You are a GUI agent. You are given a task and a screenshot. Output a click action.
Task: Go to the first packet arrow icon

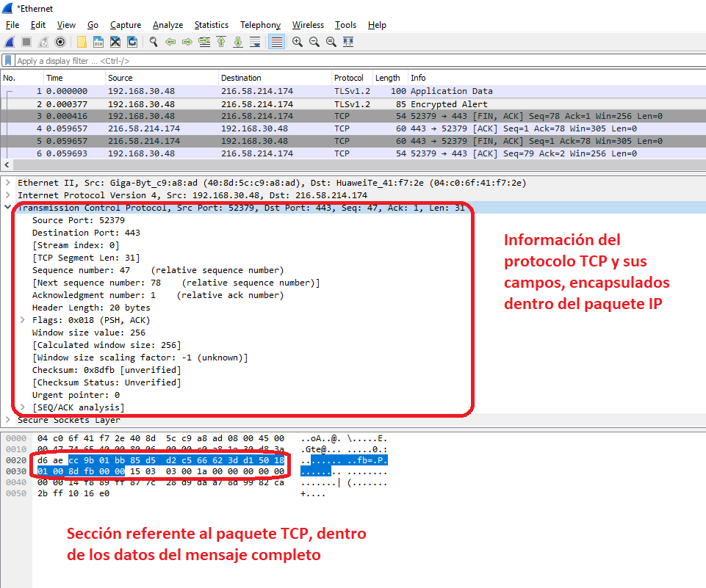[221, 42]
